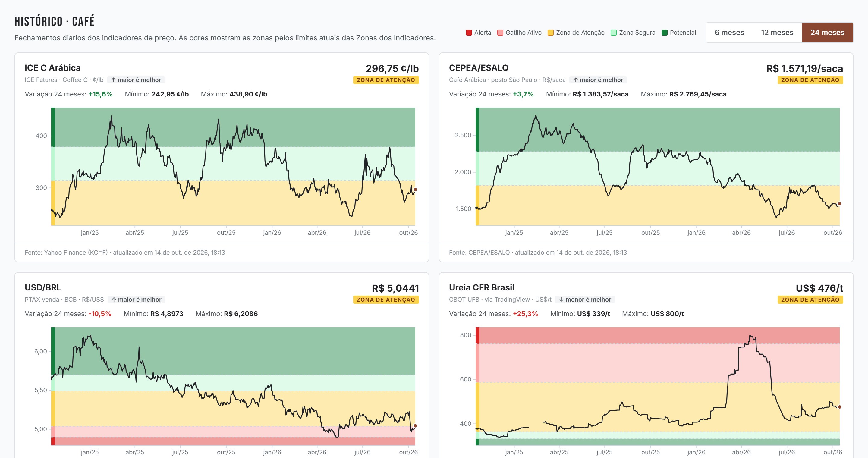Click the latest-point marker on CEPEA/ESALQ chart
Viewport: 868px width, 458px height.
pyautogui.click(x=839, y=204)
